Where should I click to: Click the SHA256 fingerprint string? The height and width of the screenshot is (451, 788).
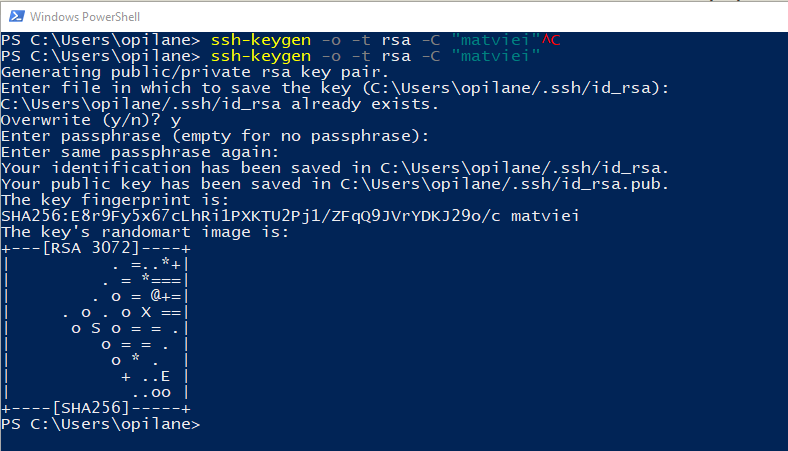pos(252,216)
